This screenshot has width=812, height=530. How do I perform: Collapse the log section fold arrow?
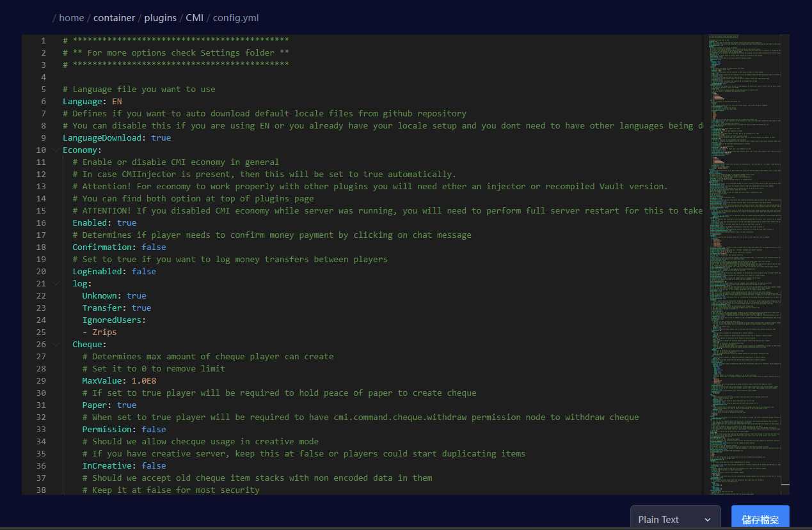point(56,284)
